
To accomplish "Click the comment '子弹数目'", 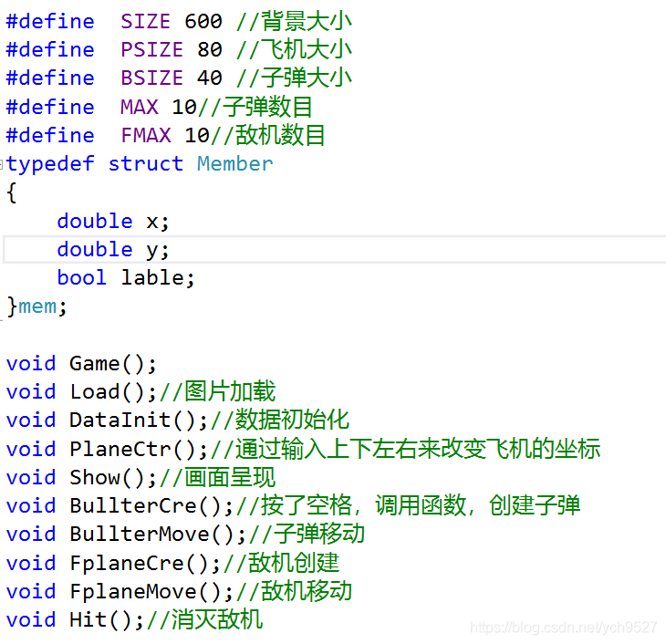I will [x=267, y=107].
